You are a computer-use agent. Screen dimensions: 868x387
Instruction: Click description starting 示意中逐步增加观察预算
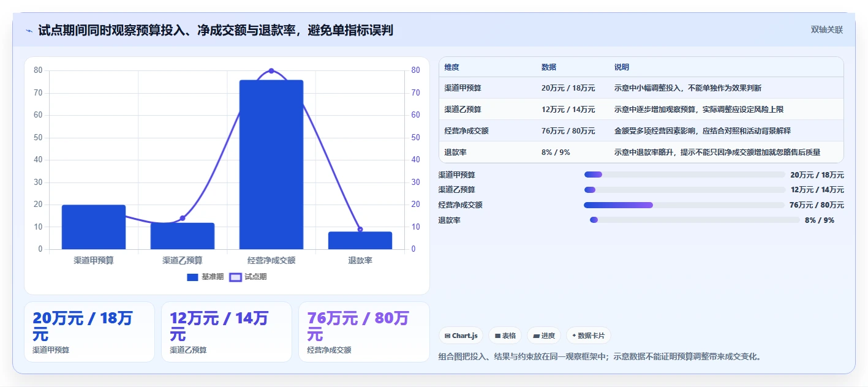tap(699, 110)
